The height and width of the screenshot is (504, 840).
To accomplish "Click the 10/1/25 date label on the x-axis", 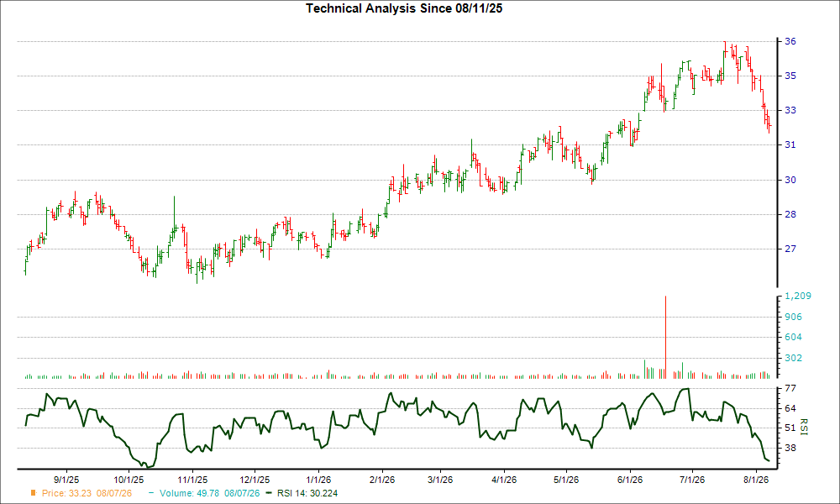I will point(129,480).
